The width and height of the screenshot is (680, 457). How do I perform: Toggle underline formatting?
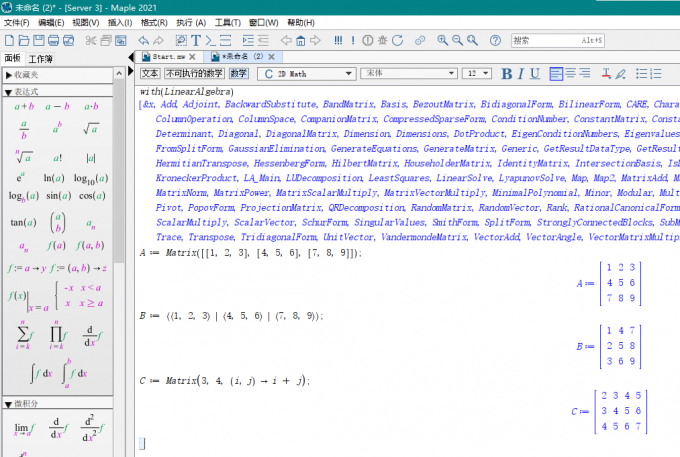[x=535, y=74]
